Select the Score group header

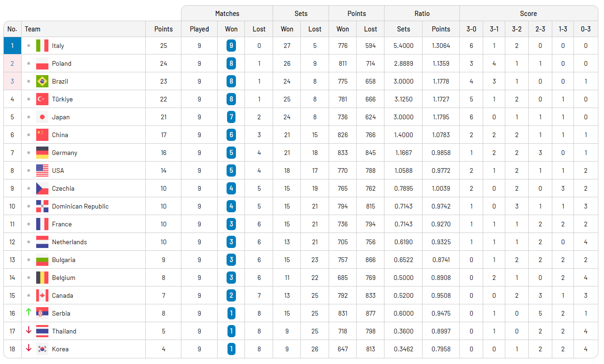(528, 14)
